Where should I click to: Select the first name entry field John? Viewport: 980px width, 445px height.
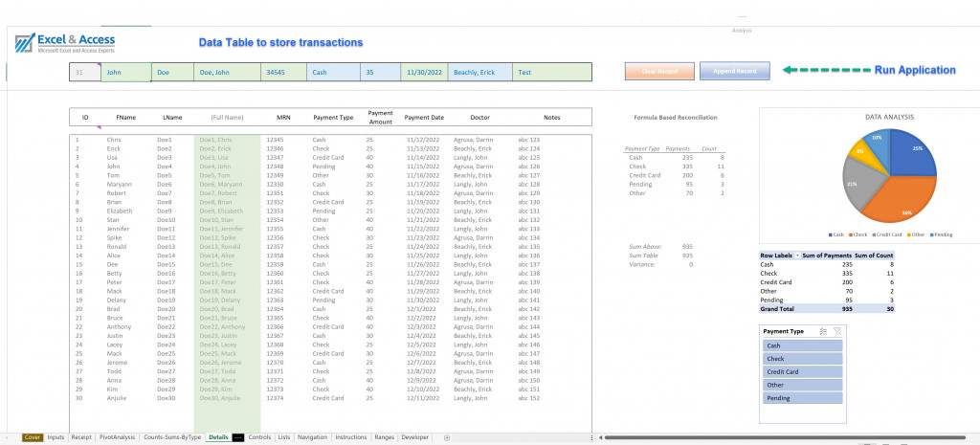126,72
